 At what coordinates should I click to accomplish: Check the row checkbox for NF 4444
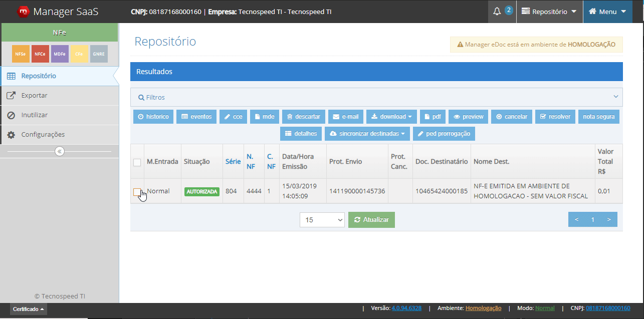(137, 192)
